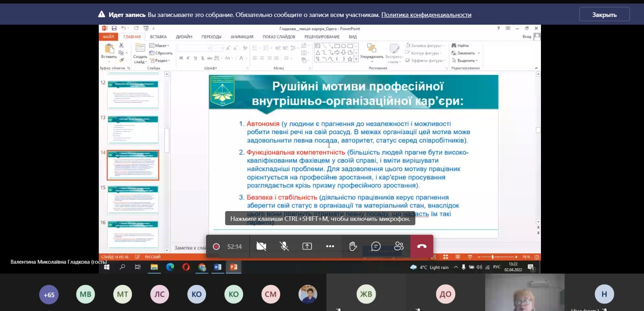Screen dimensions: 644x311
Task: Click the Save icon in quick access toolbar
Action: pyautogui.click(x=114, y=28)
